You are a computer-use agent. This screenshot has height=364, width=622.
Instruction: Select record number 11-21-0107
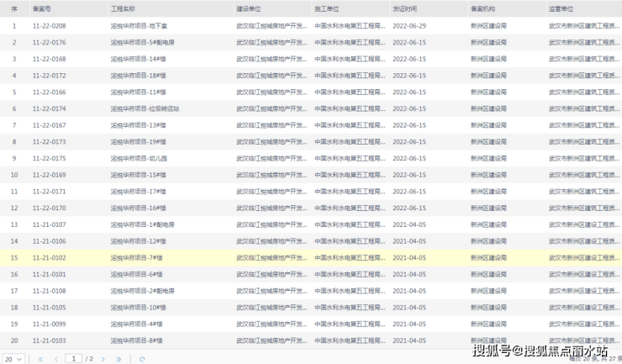[x=50, y=224]
